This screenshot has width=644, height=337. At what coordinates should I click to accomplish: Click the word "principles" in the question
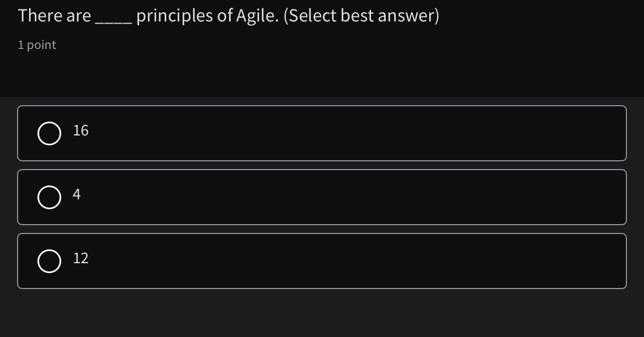174,17
